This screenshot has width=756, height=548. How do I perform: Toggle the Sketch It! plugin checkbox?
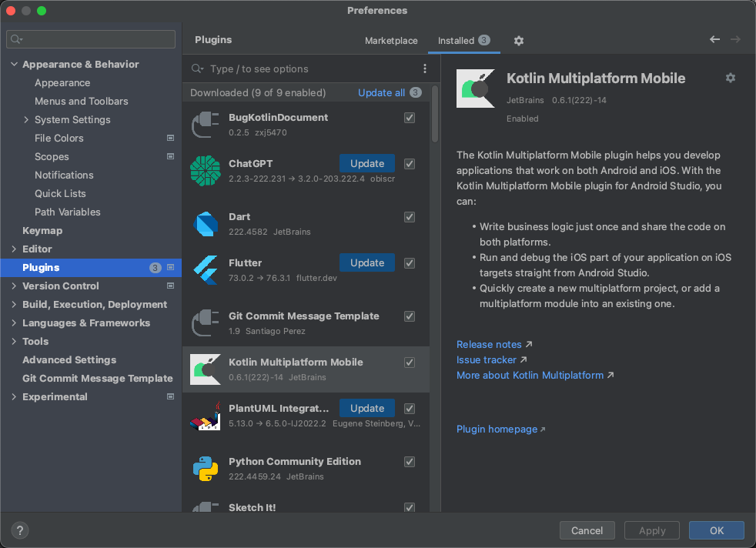(x=410, y=507)
